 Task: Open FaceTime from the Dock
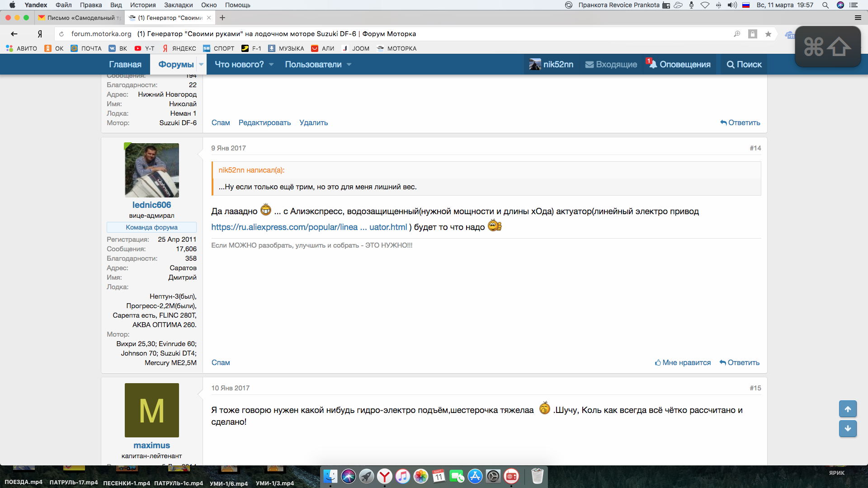[x=457, y=476]
